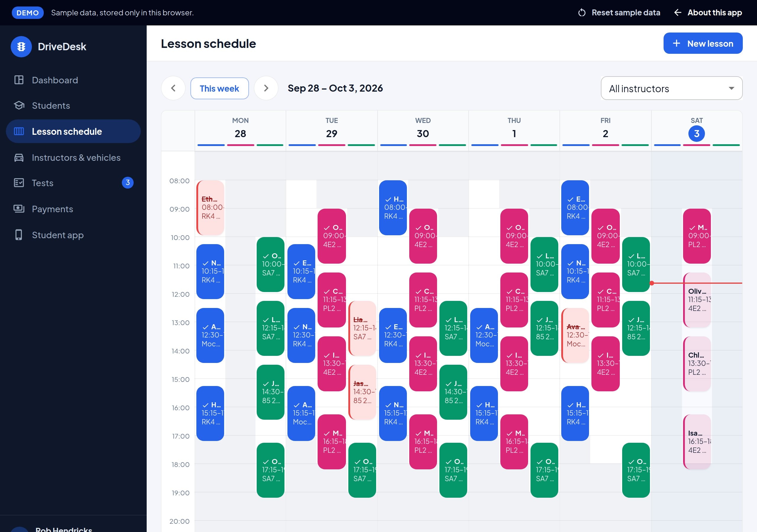Jump to This week
Image resolution: width=757 pixels, height=532 pixels.
(x=220, y=88)
